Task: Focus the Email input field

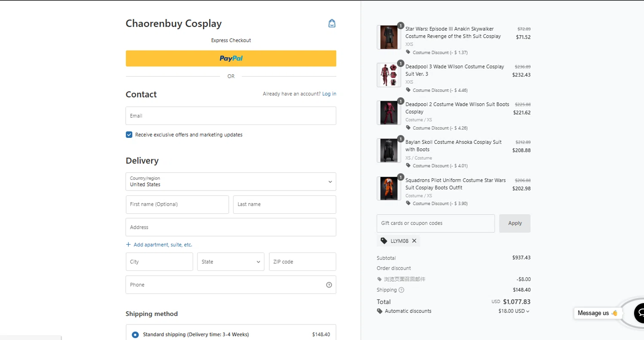Action: tap(231, 116)
